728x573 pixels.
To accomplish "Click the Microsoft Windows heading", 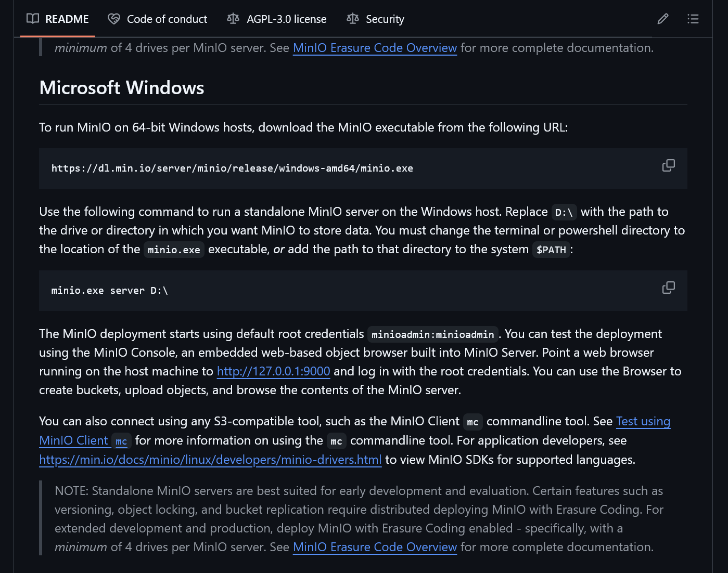I will pyautogui.click(x=122, y=88).
